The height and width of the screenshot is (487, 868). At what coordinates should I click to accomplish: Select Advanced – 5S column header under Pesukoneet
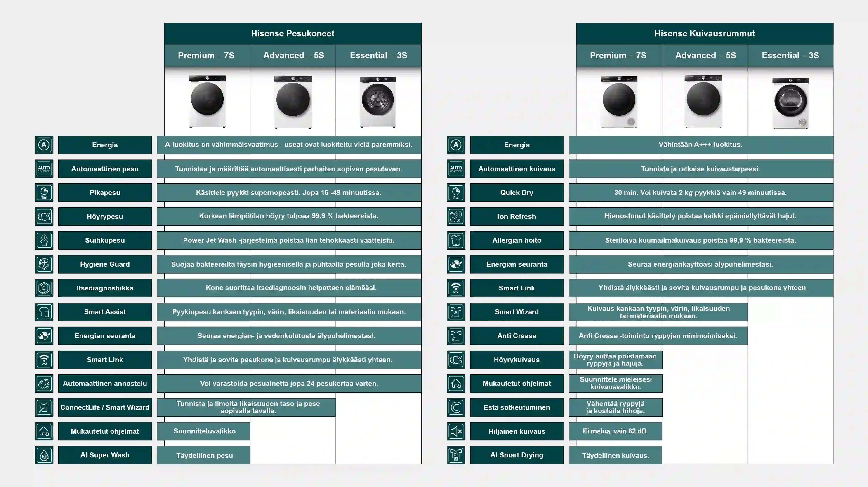293,56
